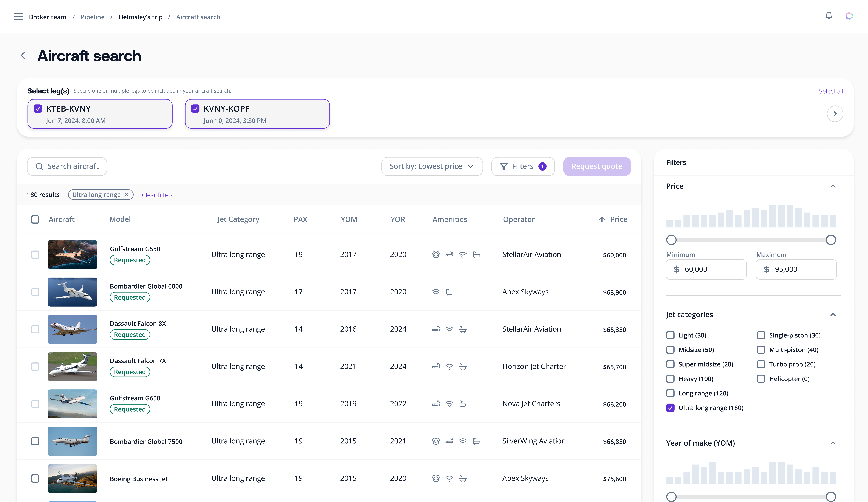Open the Gulfstream G550 thumbnail
Viewport: 868px width, 502px height.
[72, 255]
